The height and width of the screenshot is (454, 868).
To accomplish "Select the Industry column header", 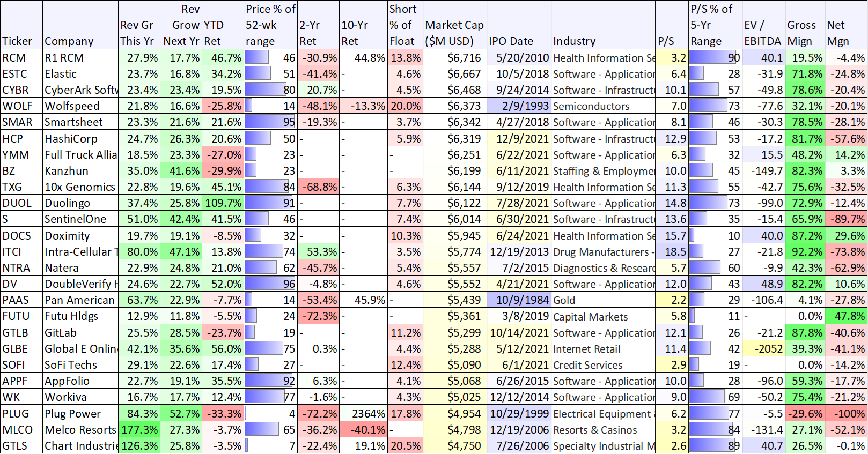I will [x=604, y=25].
